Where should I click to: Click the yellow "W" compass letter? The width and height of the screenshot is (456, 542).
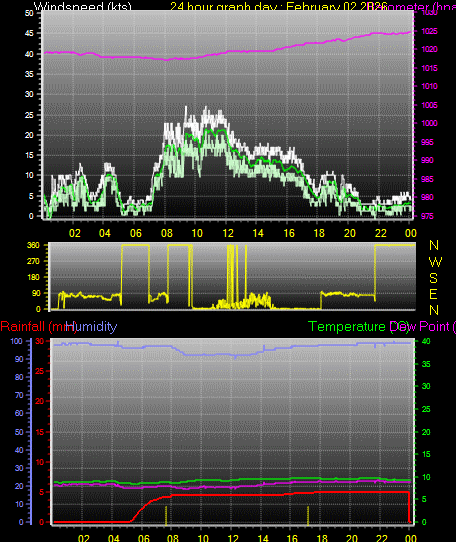[435, 262]
